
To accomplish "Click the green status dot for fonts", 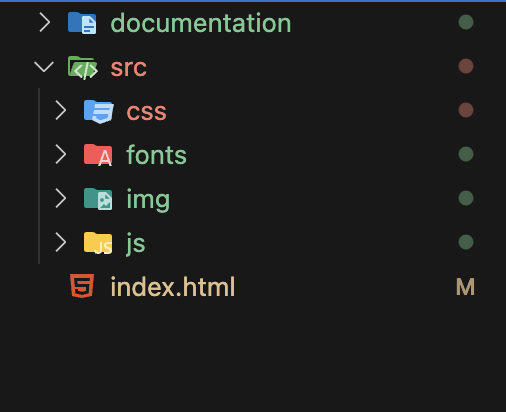I will [x=466, y=154].
